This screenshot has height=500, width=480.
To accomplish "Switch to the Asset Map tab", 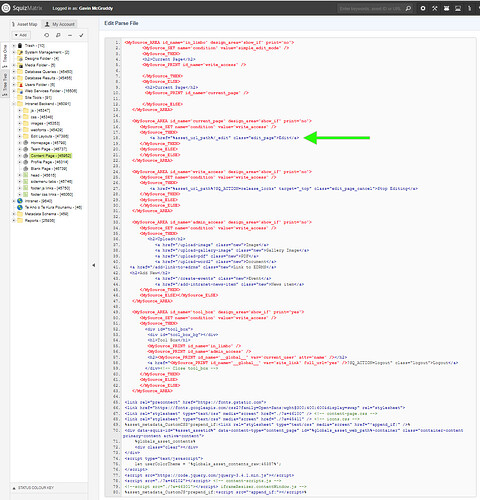I will (x=25, y=24).
